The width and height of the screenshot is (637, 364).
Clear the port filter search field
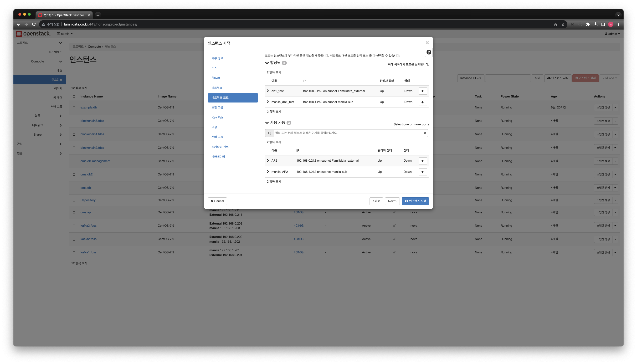point(425,133)
